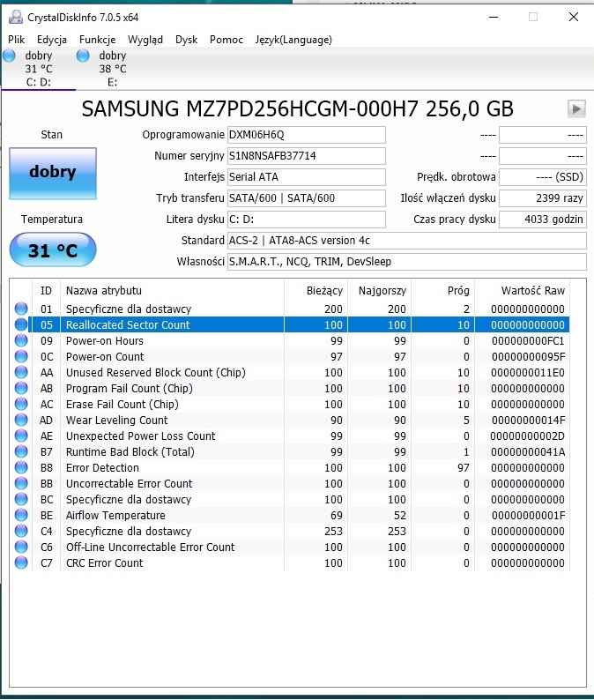The width and height of the screenshot is (594, 700).
Task: Click the power-on hours field 4033 godzin
Action: [x=542, y=220]
